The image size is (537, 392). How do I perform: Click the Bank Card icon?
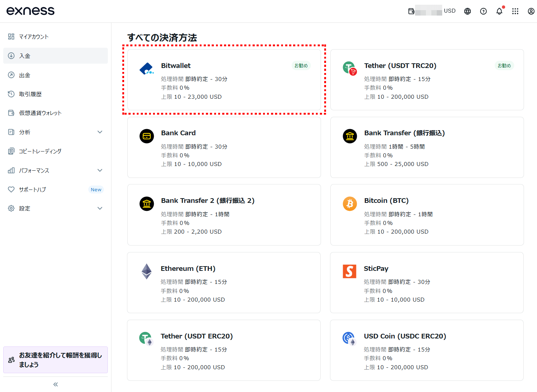[x=147, y=136]
